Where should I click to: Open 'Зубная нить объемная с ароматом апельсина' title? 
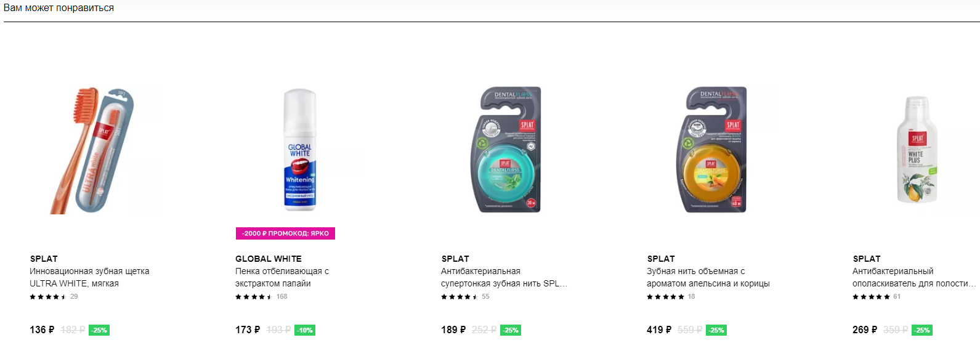click(x=708, y=277)
